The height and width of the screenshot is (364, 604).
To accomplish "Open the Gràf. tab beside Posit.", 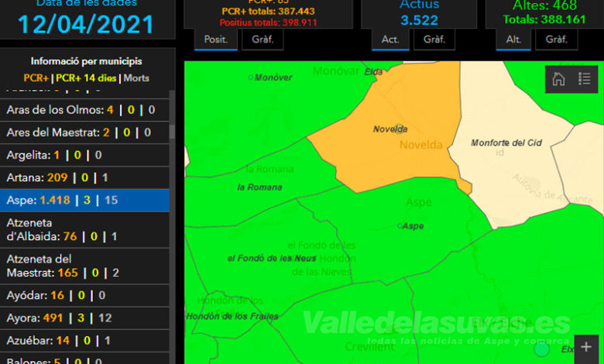I will [x=263, y=39].
